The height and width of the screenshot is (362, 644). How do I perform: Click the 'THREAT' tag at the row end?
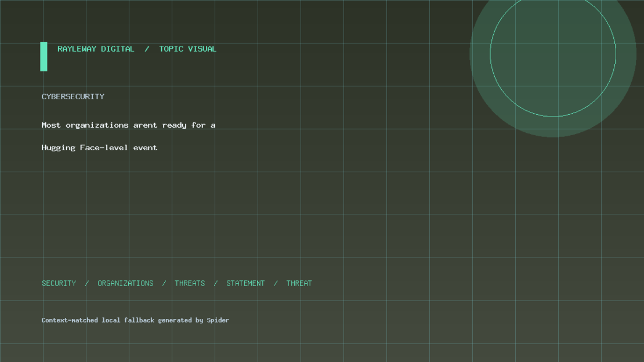pos(299,284)
